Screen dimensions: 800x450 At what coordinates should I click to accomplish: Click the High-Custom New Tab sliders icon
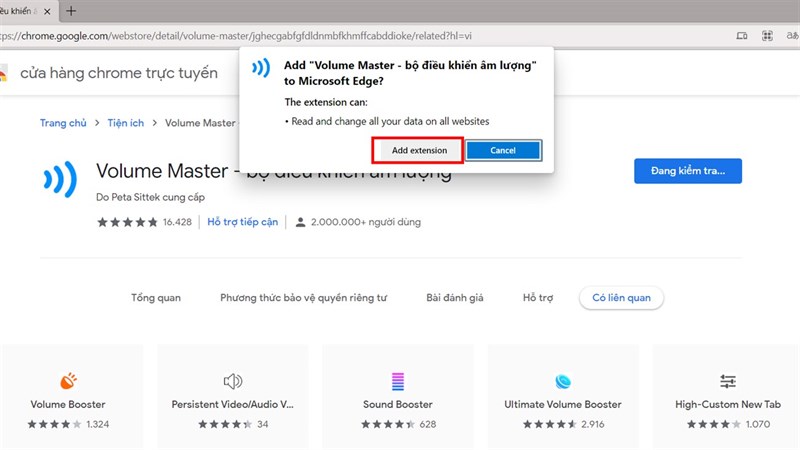point(727,380)
